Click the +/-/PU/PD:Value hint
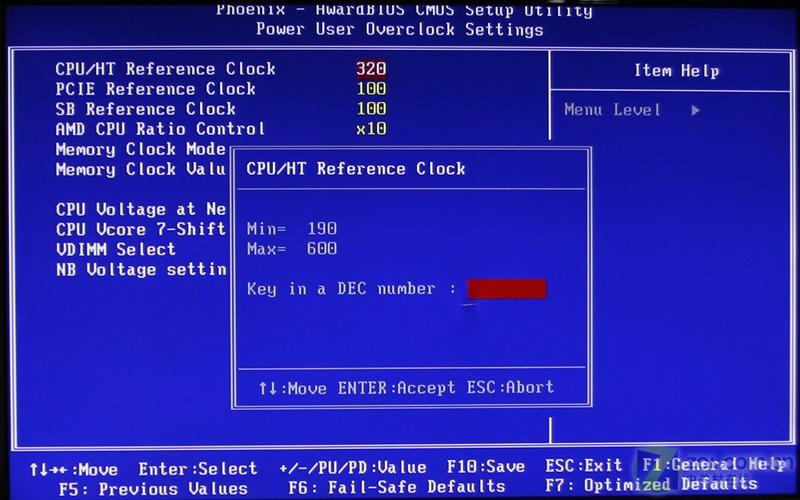 tap(353, 467)
